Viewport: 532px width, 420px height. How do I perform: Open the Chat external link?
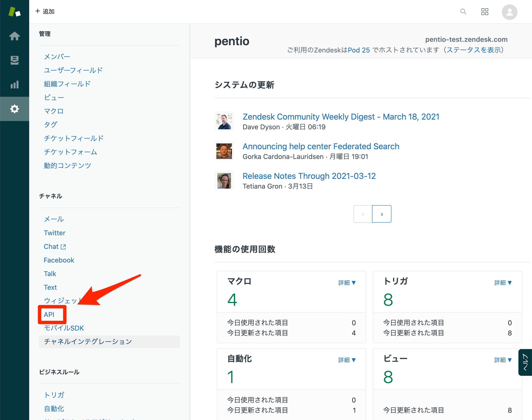[x=55, y=246]
